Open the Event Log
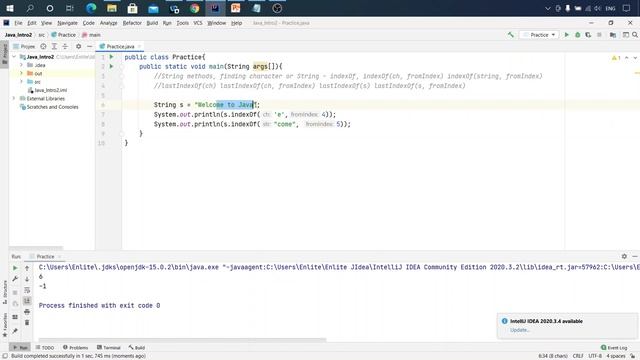 tap(614, 348)
